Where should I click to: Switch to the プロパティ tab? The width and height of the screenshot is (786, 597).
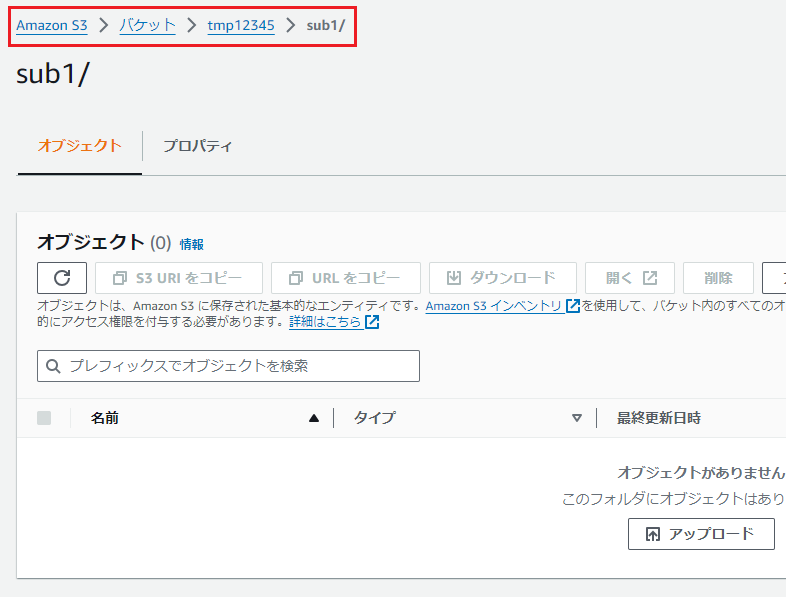click(x=198, y=146)
